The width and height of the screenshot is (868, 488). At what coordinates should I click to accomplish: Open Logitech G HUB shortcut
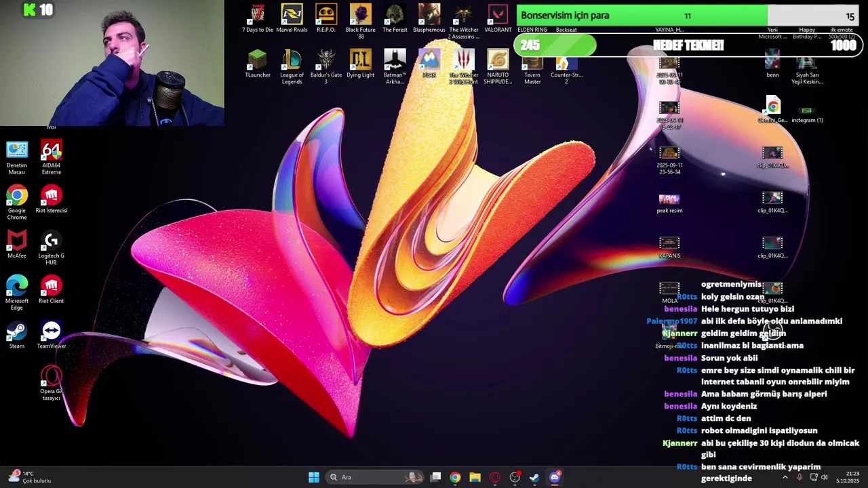click(x=52, y=247)
